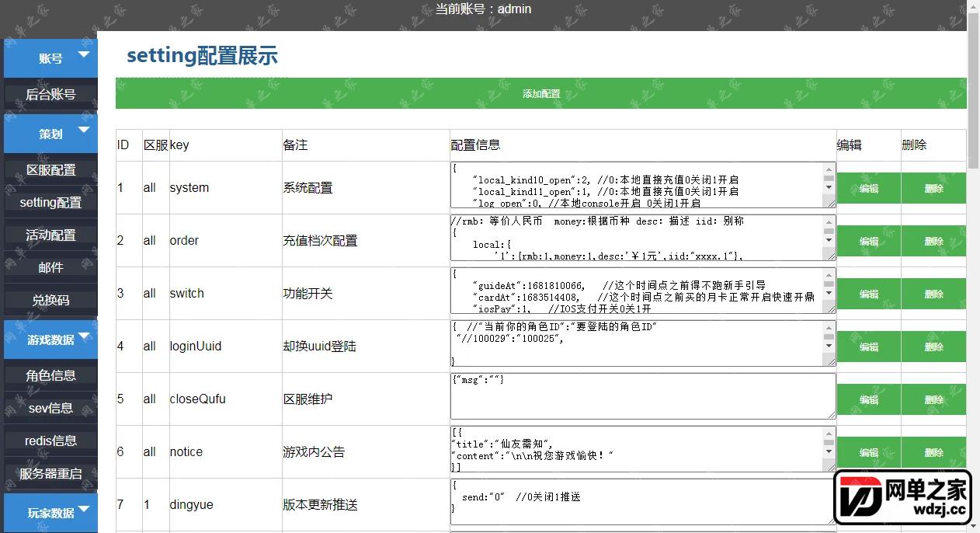Edit the notice 游戏内公告 row

coord(868,452)
